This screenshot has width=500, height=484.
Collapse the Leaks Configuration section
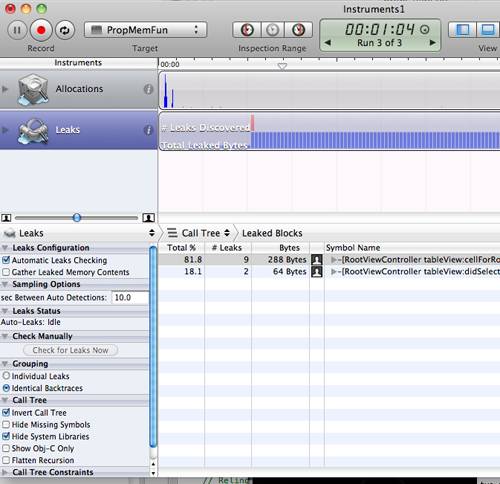pyautogui.click(x=5, y=248)
